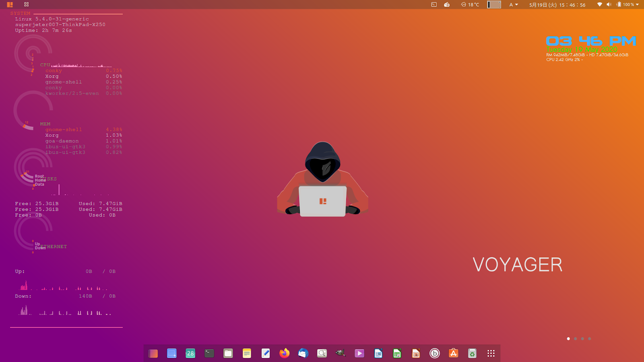Click the volume speaker indicator

(609, 4)
